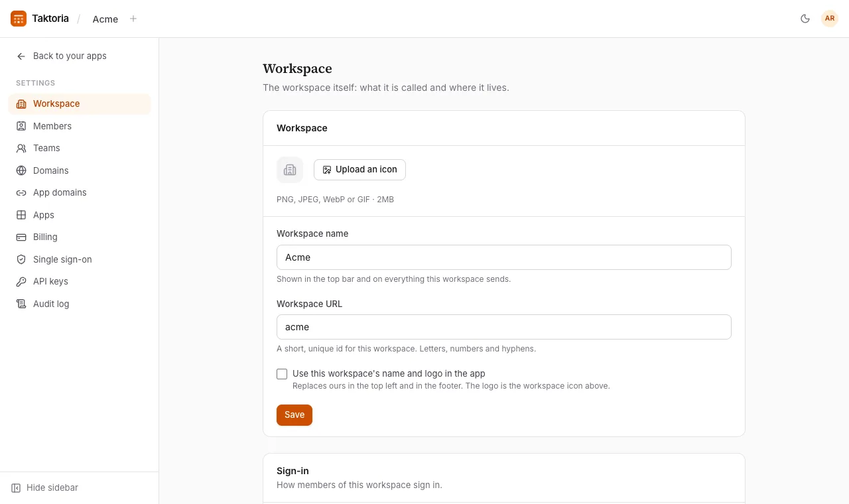849x504 pixels.
Task: Click the workspace icon placeholder thumbnail
Action: 290,170
